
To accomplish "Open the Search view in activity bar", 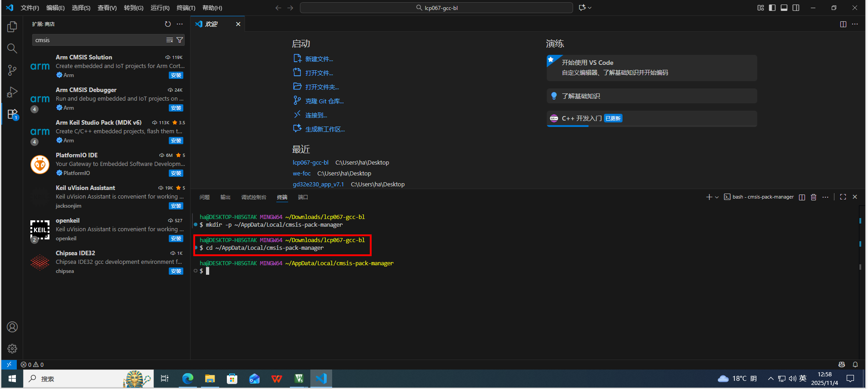I will 12,49.
